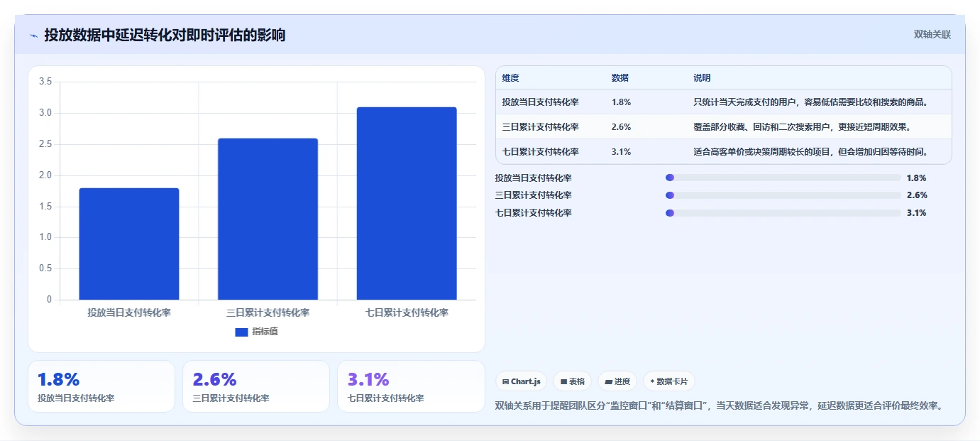Click the 七日累计支付转化率 chart bar
The image size is (980, 441).
click(407, 203)
